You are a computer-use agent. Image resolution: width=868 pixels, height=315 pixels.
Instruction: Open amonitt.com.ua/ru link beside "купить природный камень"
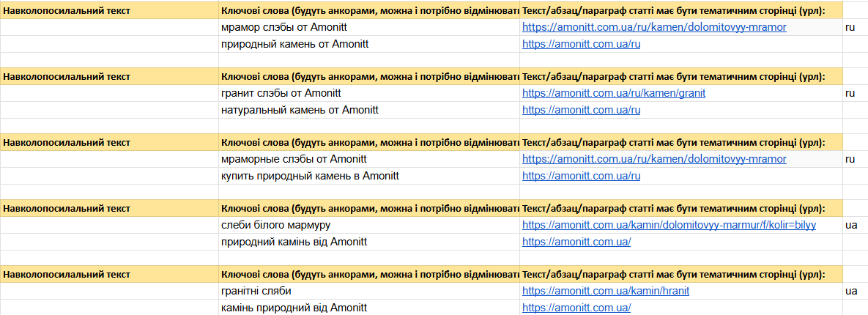(x=582, y=176)
